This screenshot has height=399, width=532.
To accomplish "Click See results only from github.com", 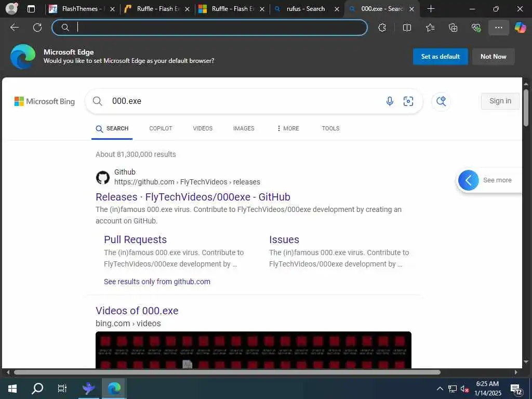I will click(157, 282).
